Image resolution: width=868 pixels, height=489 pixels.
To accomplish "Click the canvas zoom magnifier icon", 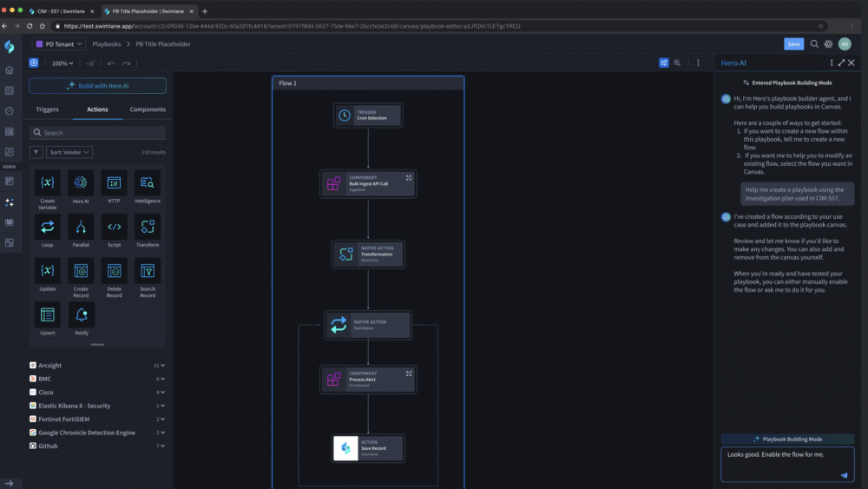I will click(677, 63).
